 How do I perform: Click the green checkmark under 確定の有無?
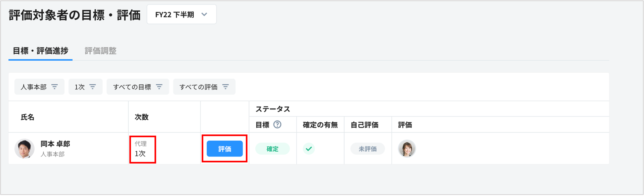point(309,149)
